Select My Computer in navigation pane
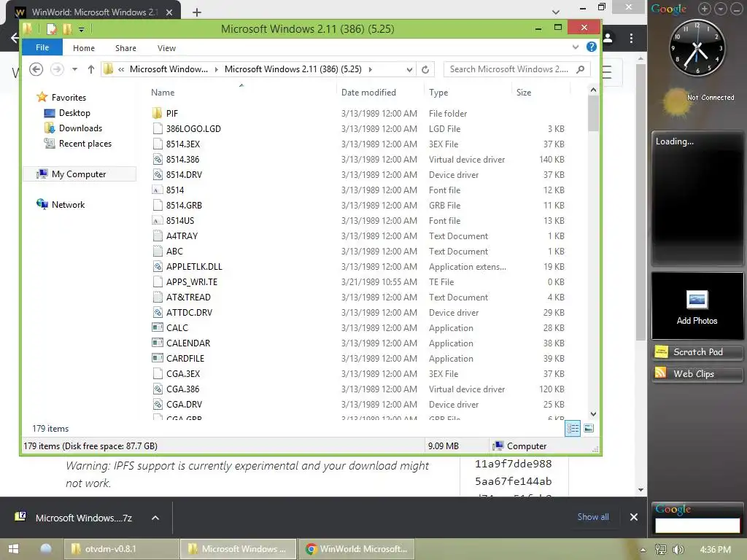The image size is (747, 560). coord(79,174)
